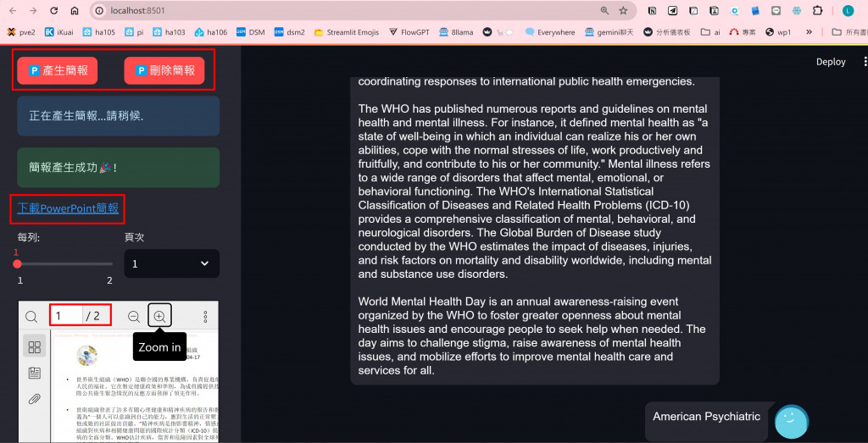Click the PDF viewer zoom out icon

133,316
